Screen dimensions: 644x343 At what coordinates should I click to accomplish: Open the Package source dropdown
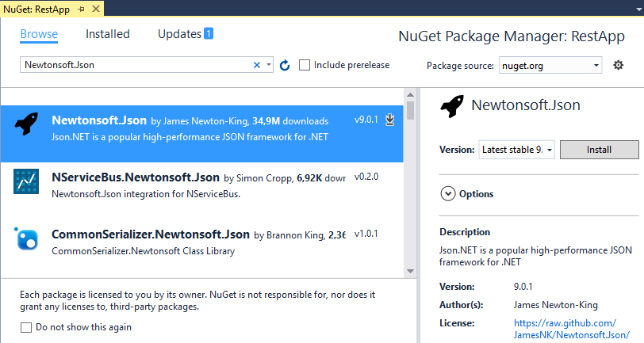coord(550,65)
